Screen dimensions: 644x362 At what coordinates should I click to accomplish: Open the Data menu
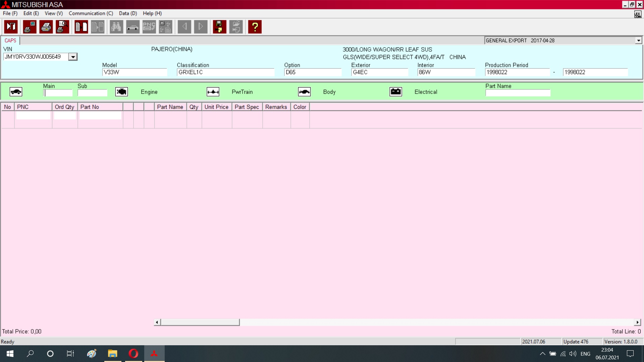pyautogui.click(x=128, y=13)
